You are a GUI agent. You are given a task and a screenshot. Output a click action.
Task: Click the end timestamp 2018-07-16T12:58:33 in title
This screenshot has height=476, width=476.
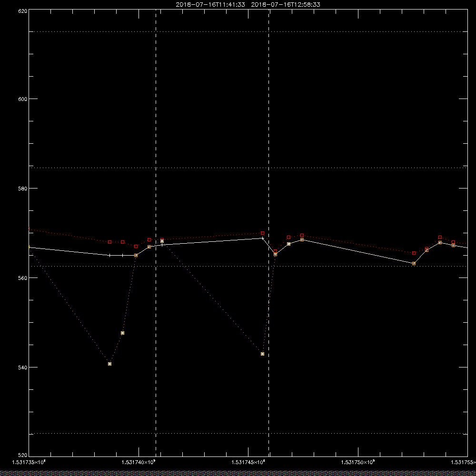pos(286,5)
